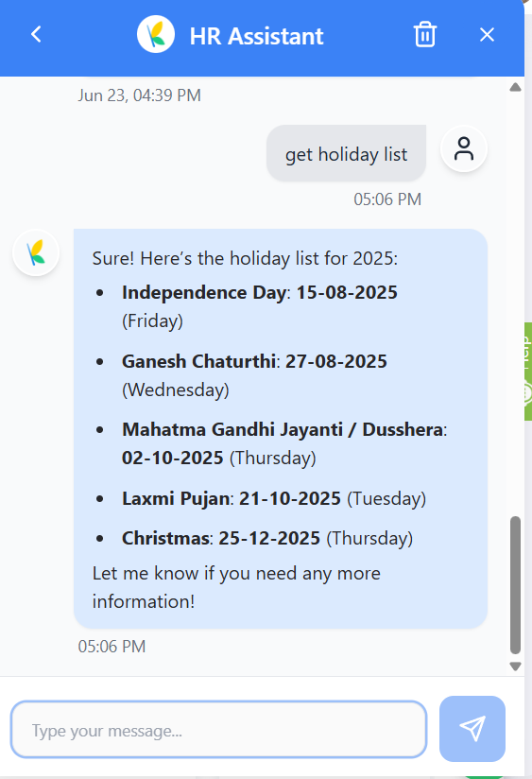Delete chat with the trash icon
The height and width of the screenshot is (779, 532).
point(424,35)
